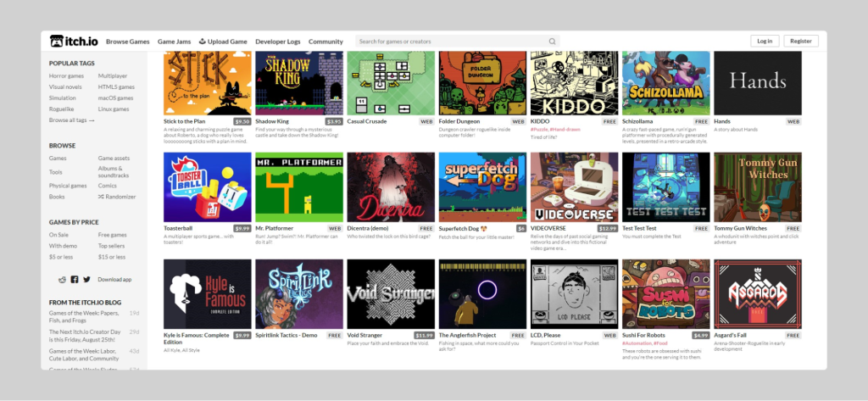Open $5 or less filter
Viewport: 868px width, 401px height.
(x=61, y=257)
